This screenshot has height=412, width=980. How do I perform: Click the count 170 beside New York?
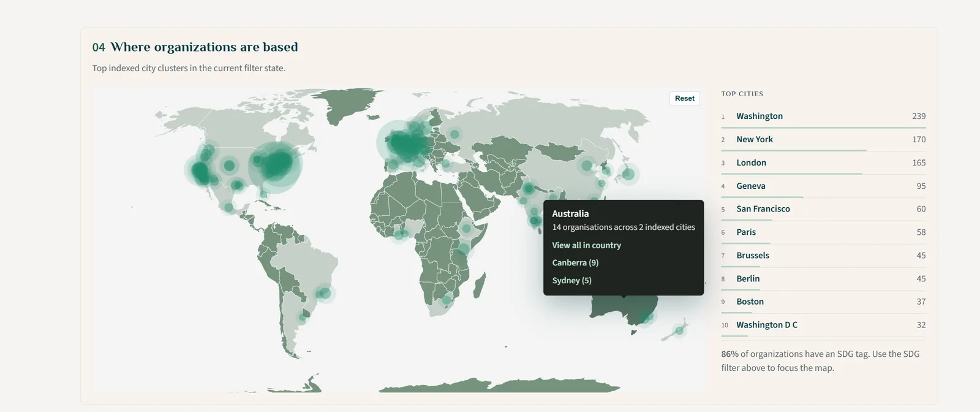coord(919,140)
